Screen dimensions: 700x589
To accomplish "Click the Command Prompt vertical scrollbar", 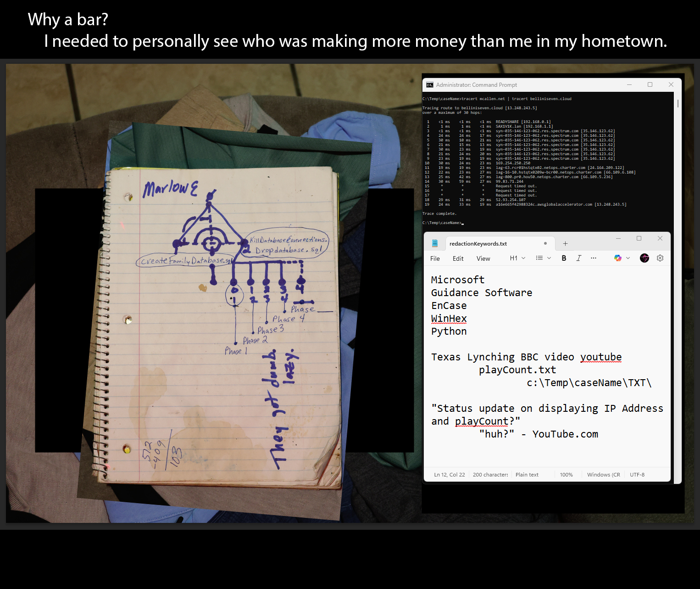I will pyautogui.click(x=678, y=104).
